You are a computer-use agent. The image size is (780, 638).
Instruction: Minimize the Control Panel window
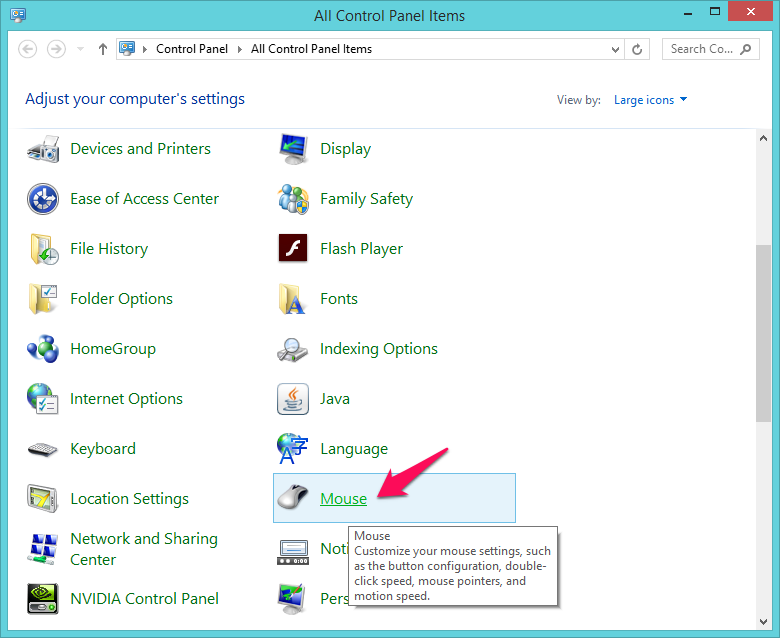click(x=688, y=12)
